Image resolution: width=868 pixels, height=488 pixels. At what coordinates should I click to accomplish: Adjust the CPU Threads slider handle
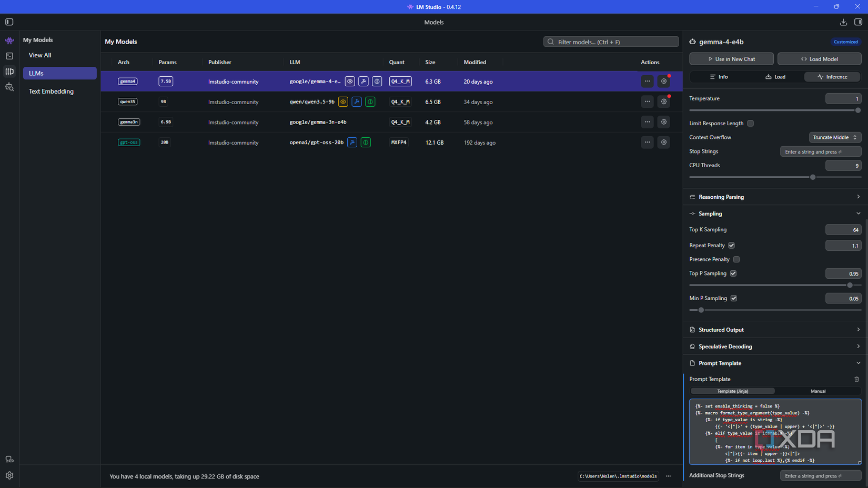click(813, 177)
